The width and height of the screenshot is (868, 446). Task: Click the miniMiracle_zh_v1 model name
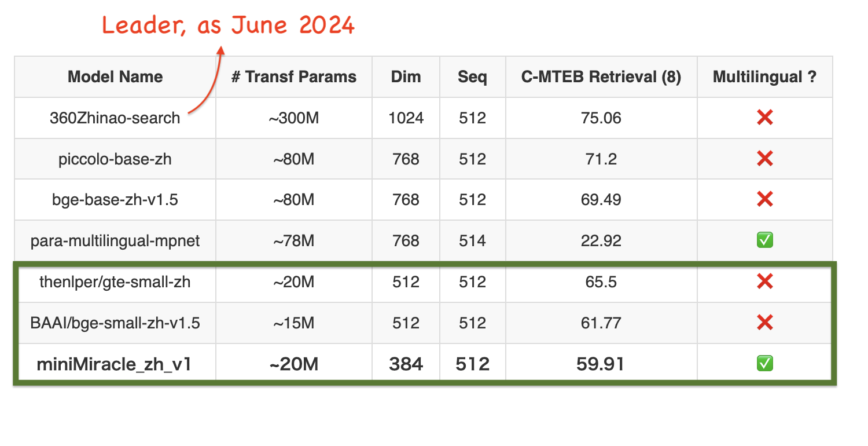tap(114, 364)
